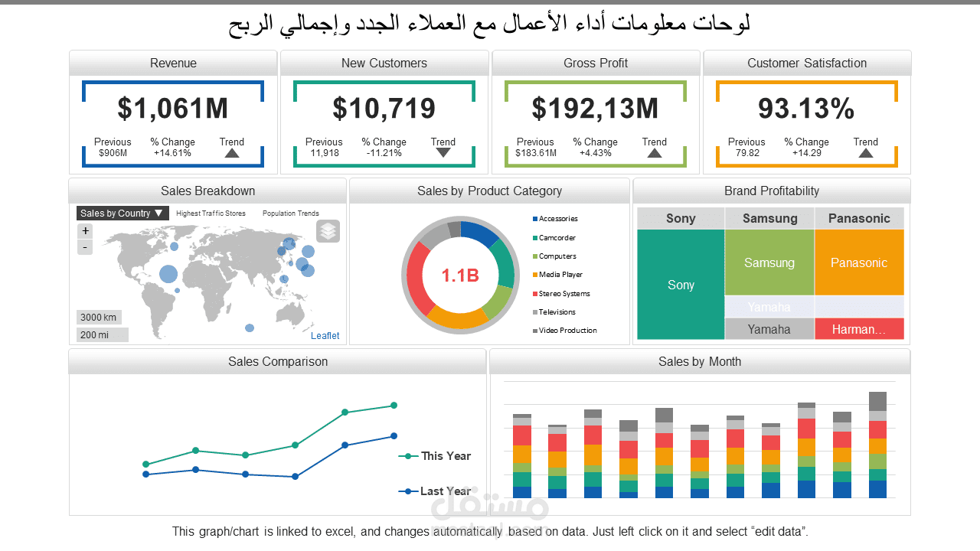Click the Revenue upward trend arrow
The height and width of the screenshot is (551, 980).
[x=231, y=153]
